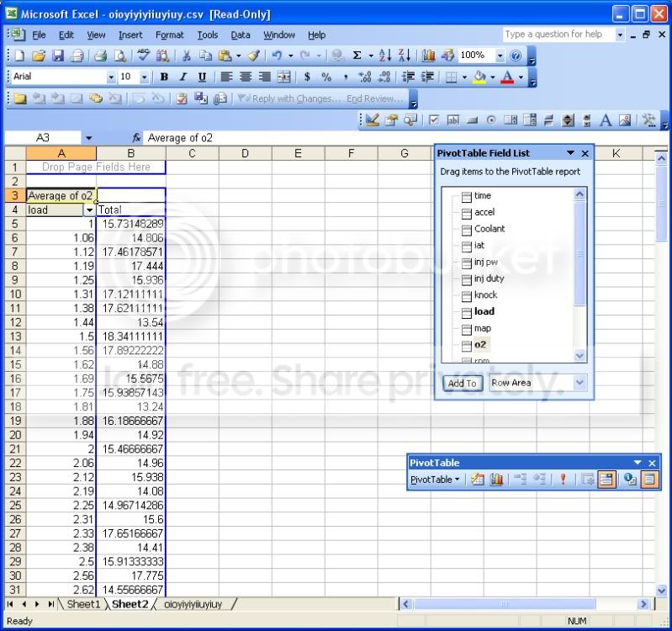This screenshot has width=672, height=631.
Task: Toggle Design Mode in Control Toolbox
Action: click(372, 120)
